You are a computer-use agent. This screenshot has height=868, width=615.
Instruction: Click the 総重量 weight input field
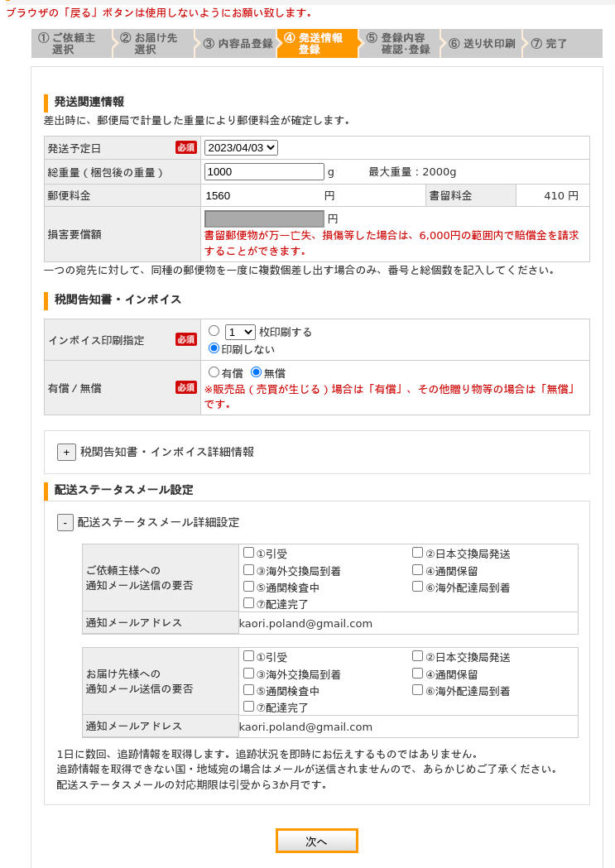tap(263, 171)
